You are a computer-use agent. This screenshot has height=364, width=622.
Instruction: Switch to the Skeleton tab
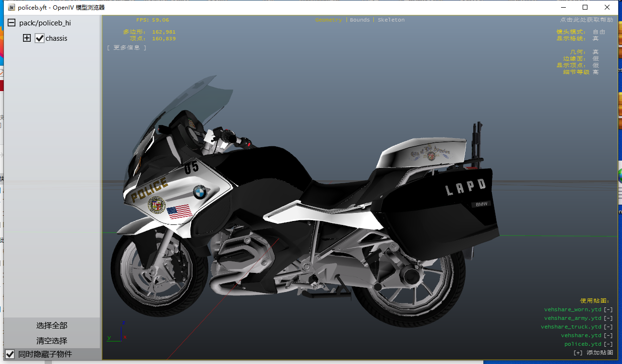point(391,20)
